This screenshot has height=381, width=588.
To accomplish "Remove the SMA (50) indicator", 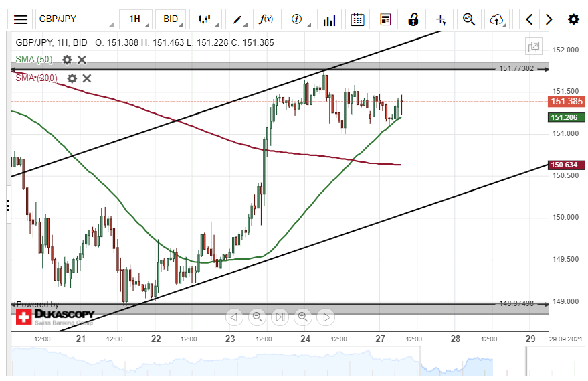I will point(82,60).
